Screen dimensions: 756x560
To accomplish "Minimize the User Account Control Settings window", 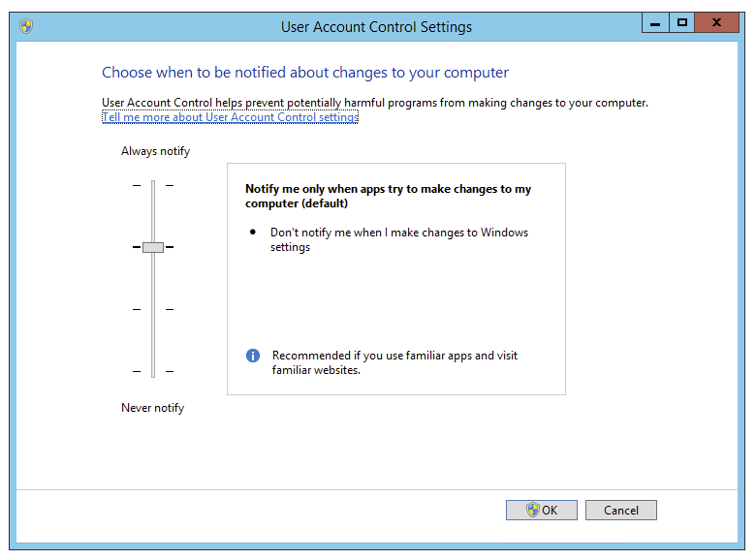I will click(655, 22).
